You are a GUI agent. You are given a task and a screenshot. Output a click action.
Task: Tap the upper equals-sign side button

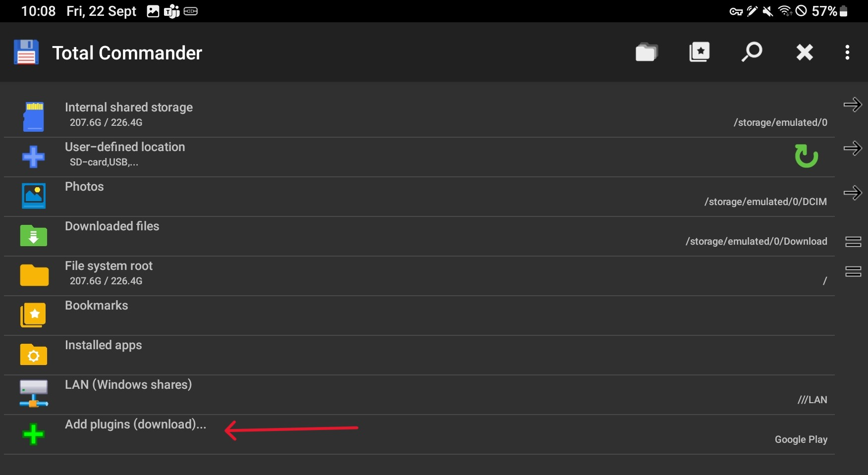(853, 241)
